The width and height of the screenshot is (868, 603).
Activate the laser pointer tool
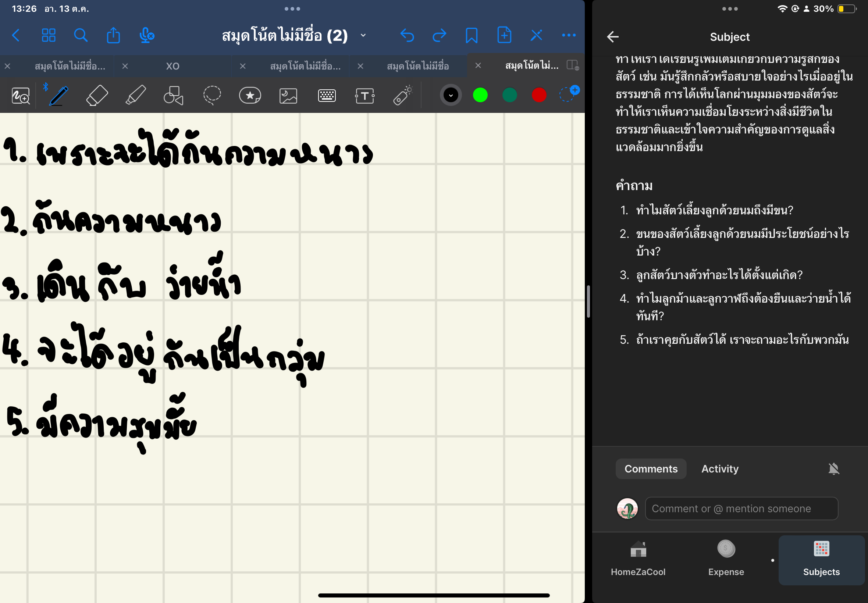click(402, 95)
